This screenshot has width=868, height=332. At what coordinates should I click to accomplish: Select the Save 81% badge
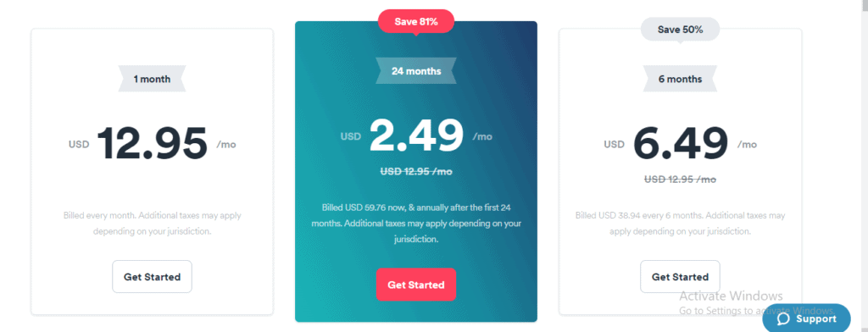tap(416, 22)
